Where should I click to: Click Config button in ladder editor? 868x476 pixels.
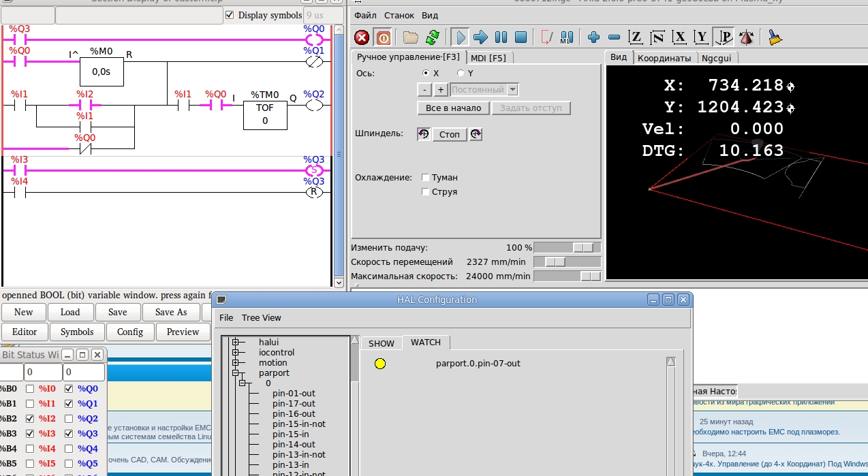[x=130, y=332]
